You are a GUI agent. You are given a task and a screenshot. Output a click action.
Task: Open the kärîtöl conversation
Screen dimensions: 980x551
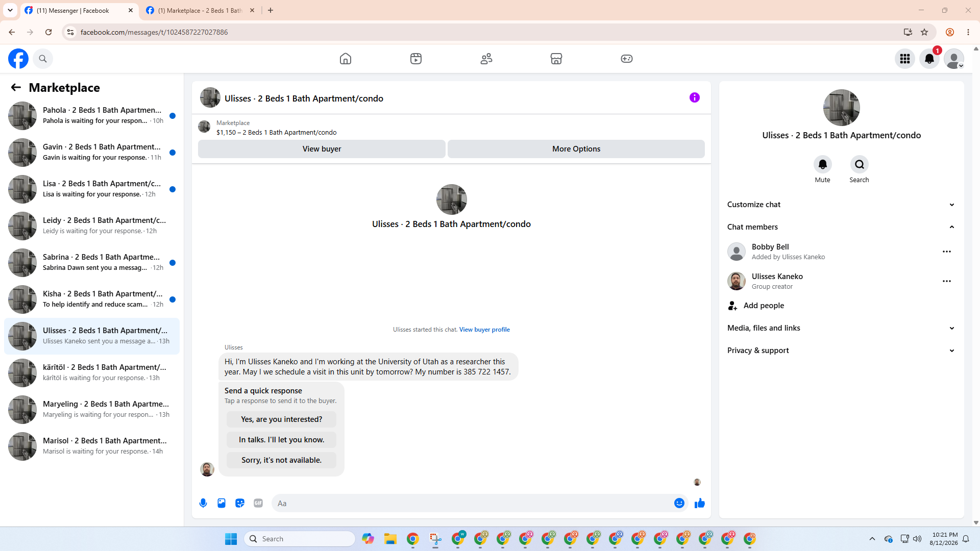(x=92, y=373)
